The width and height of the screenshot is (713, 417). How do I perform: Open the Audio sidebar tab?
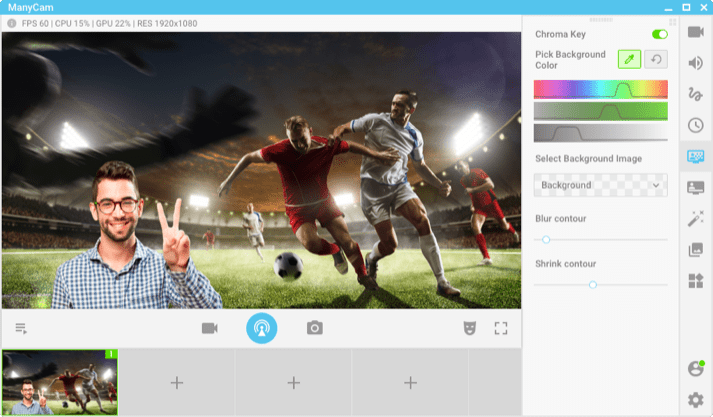[696, 63]
